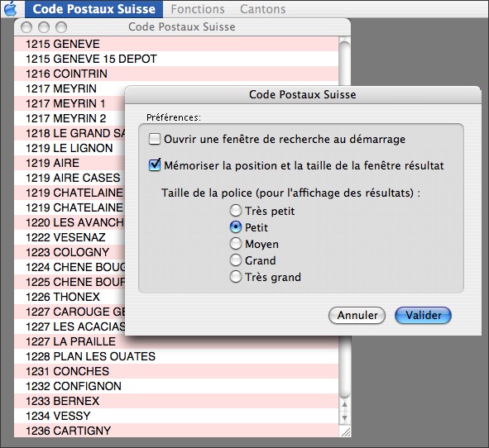Uncheck Mémoriser la position et la taille
Viewport: 489px width, 448px height.
point(155,165)
